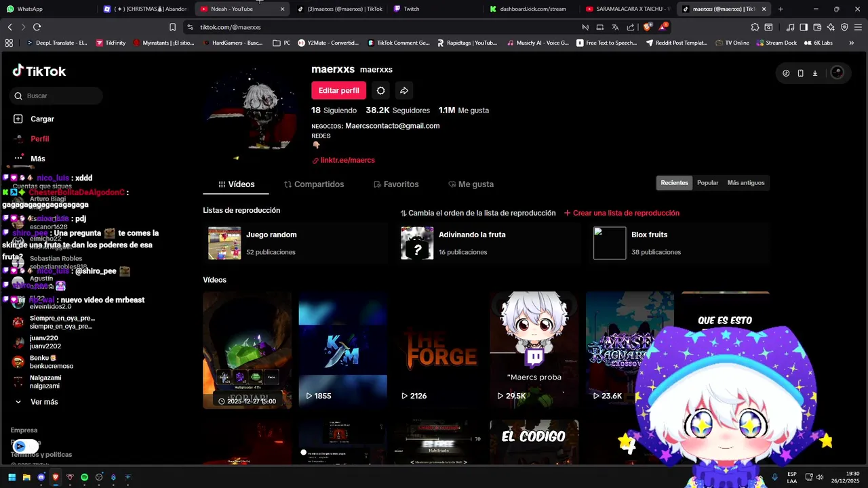
Task: Click the Brave Shields lion icon
Action: point(648,27)
